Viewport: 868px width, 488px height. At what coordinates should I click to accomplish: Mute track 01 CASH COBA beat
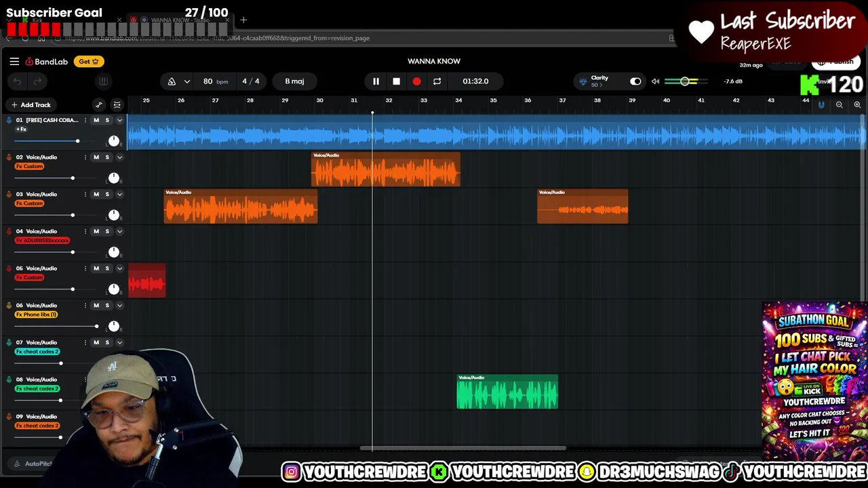tap(96, 120)
